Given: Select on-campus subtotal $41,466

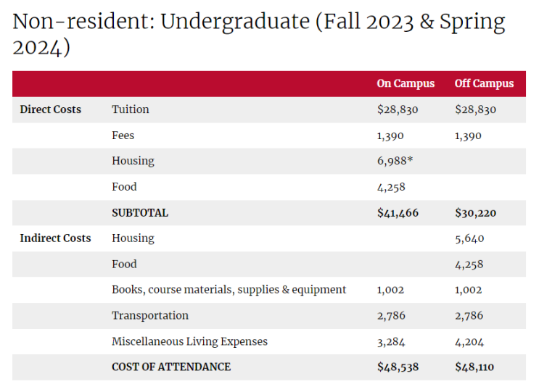Looking at the screenshot, I should 398,213.
